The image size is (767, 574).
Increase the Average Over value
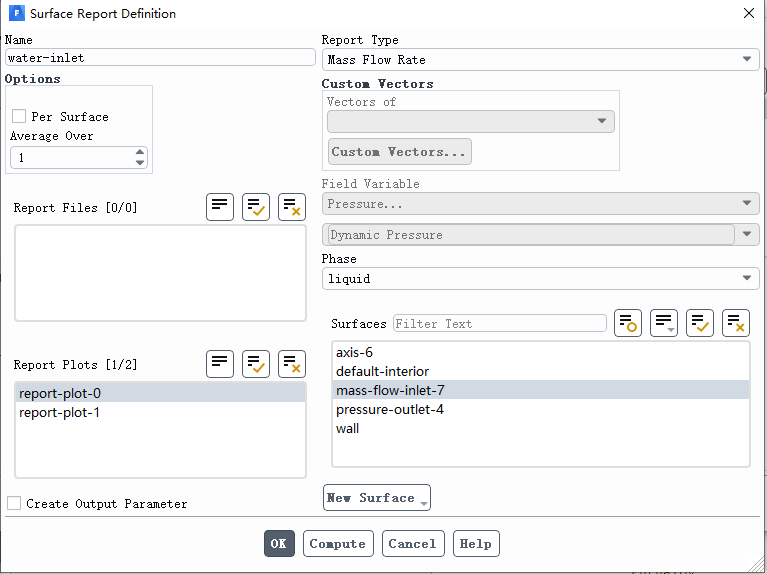(140, 152)
